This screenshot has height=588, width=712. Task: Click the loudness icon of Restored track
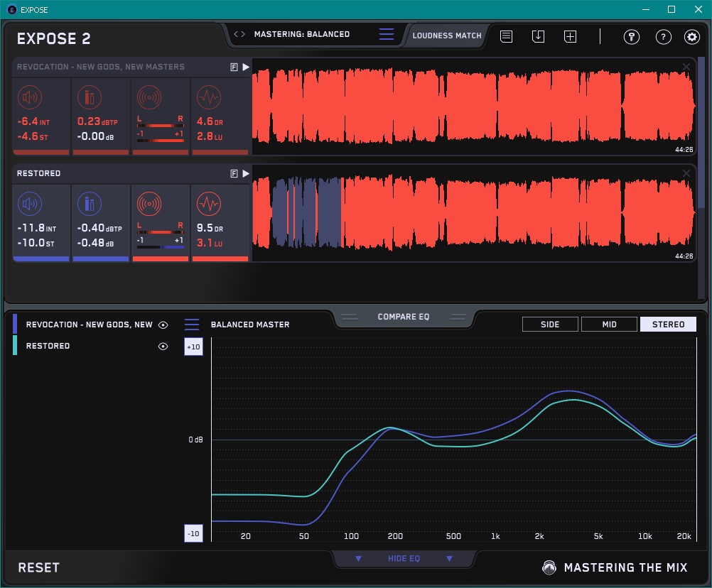(x=29, y=205)
